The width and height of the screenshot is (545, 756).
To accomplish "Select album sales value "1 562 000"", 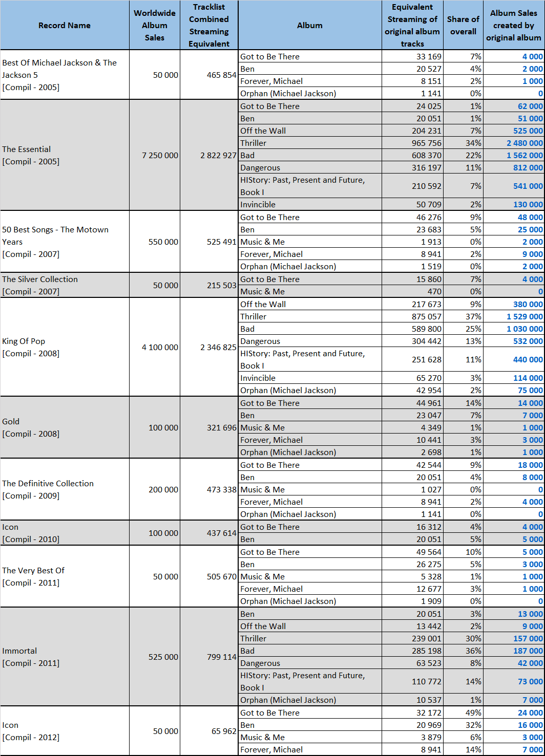I will pos(525,155).
